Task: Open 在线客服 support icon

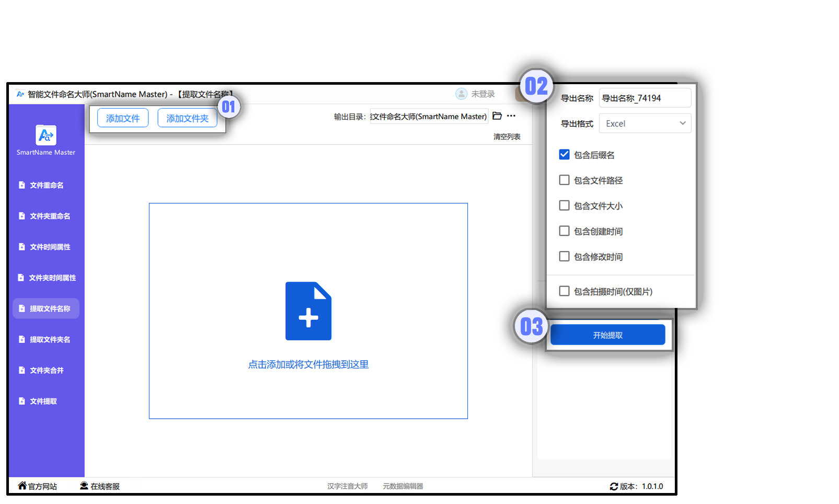Action: [84, 486]
